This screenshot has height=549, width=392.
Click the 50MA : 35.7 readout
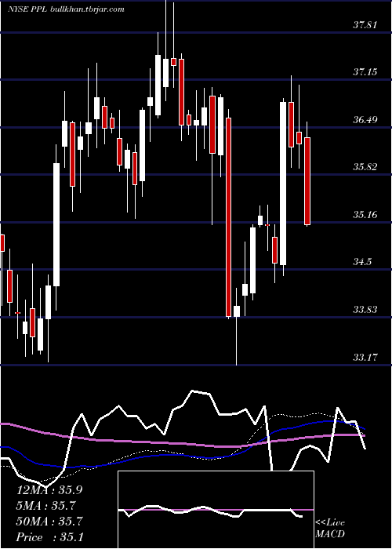tap(49, 522)
